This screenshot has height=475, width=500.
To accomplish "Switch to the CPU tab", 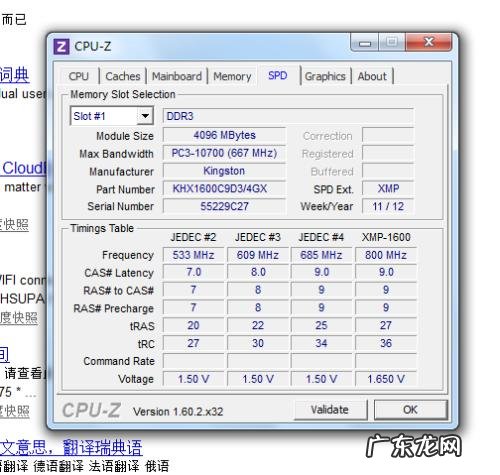I will [79, 76].
